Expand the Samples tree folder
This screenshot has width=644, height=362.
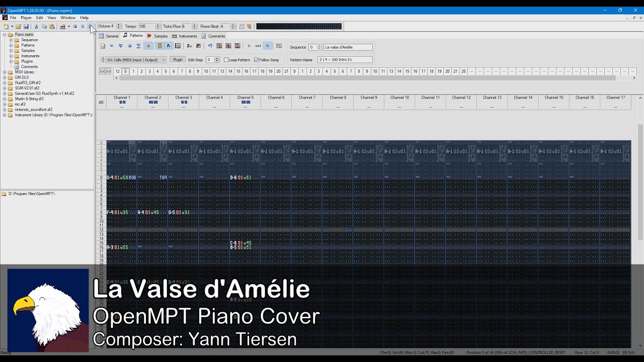tap(11, 51)
